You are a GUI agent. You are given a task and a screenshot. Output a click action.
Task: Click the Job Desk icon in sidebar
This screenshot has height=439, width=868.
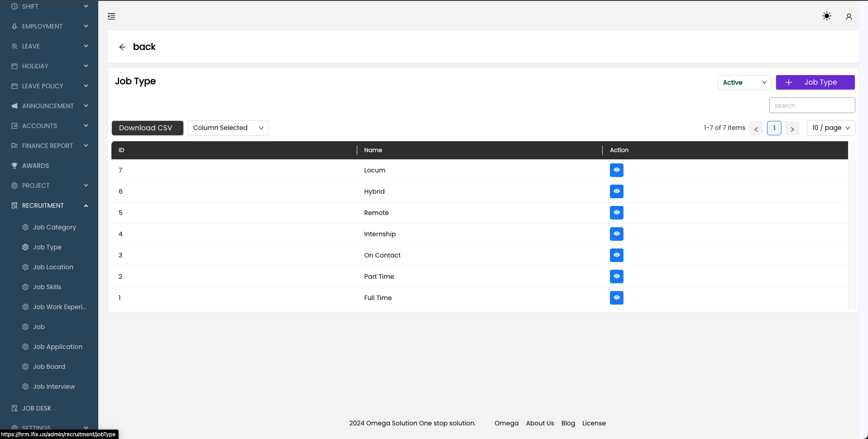pos(14,408)
